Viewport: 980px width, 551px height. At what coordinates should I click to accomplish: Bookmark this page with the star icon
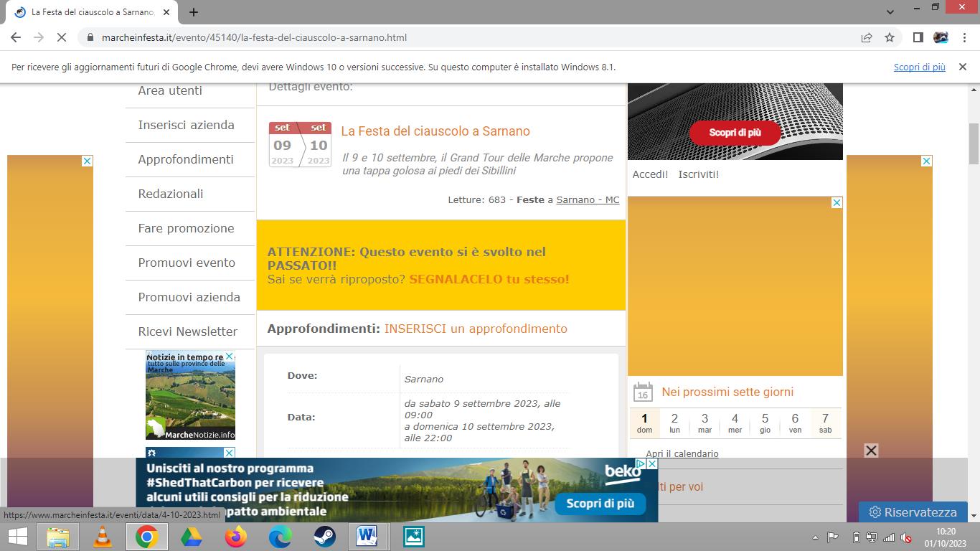(890, 37)
